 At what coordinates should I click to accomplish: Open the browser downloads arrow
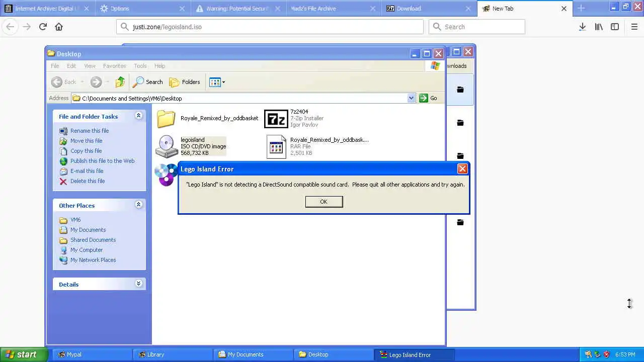pyautogui.click(x=582, y=27)
